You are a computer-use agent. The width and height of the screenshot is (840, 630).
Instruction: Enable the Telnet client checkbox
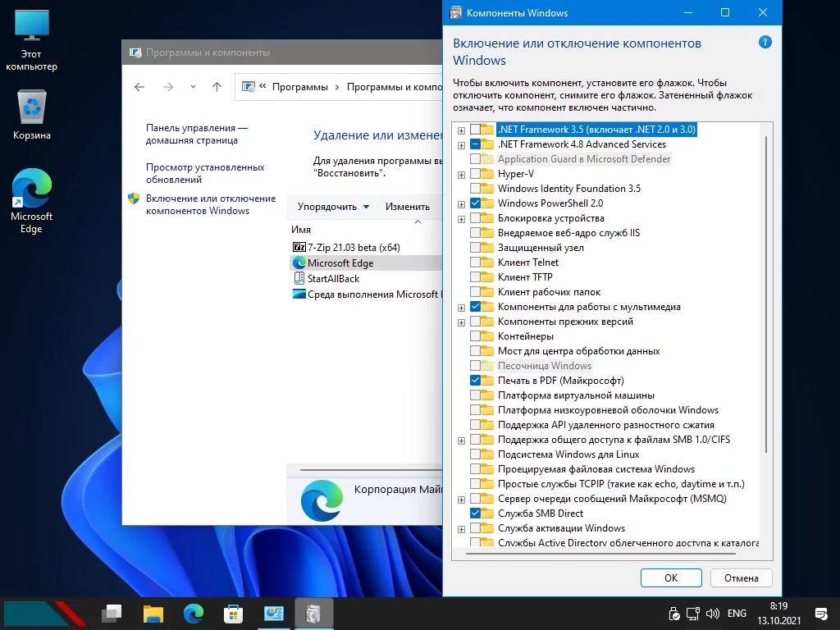pos(476,262)
